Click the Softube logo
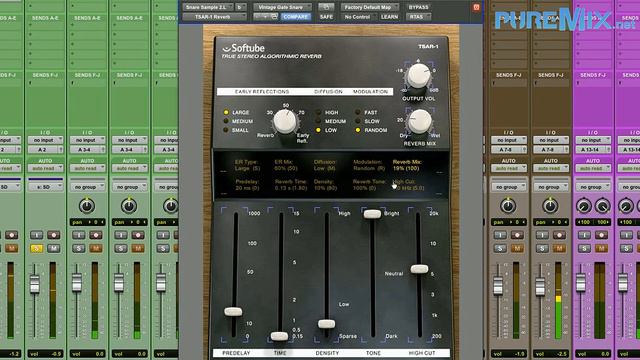This screenshot has height=360, width=640. 244,48
